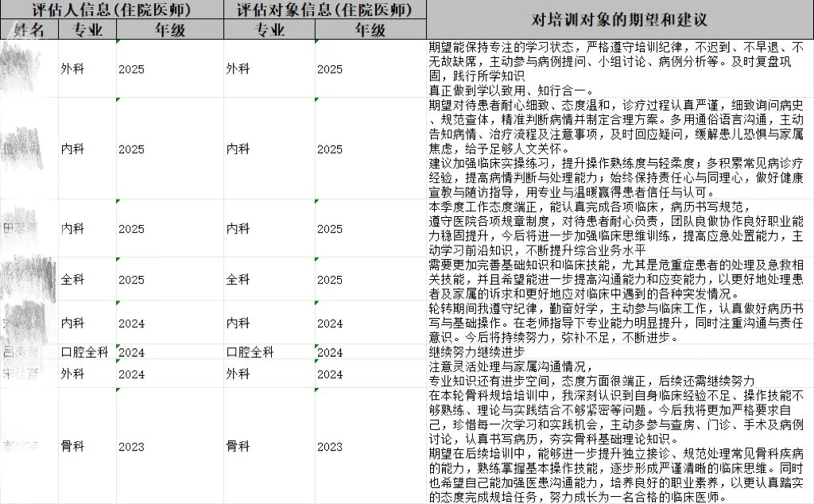Select the comment beginning 轮转期间我遵守纪律

click(619, 323)
